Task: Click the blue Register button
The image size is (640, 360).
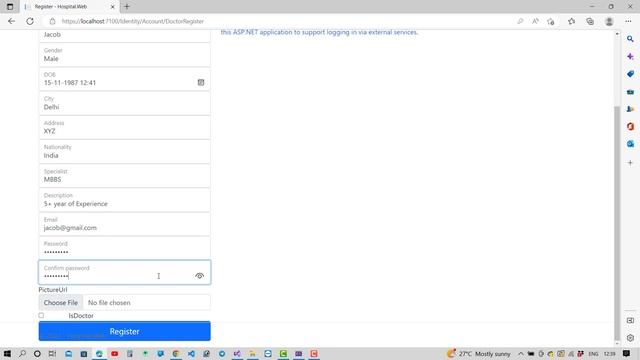Action: click(124, 331)
